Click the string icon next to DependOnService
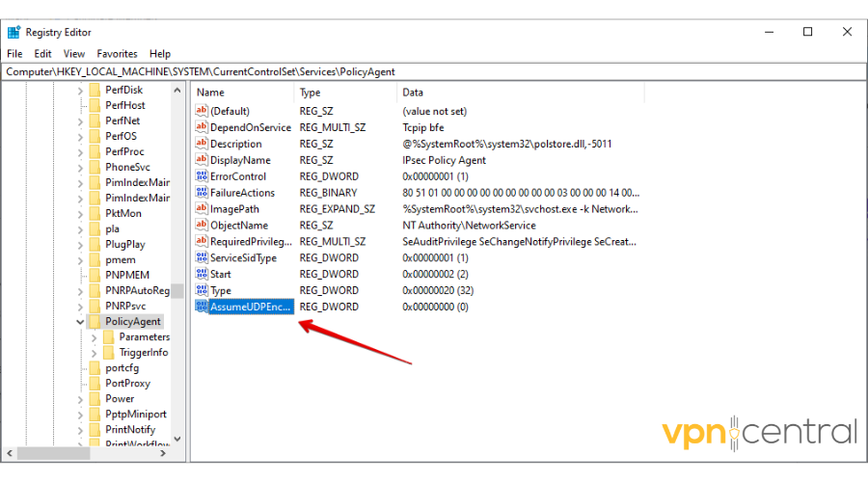 pos(202,127)
